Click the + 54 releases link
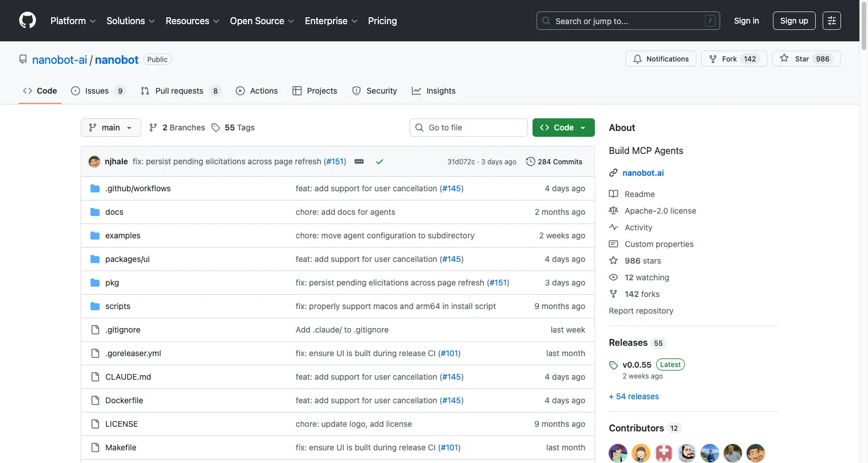868x463 pixels. 634,396
